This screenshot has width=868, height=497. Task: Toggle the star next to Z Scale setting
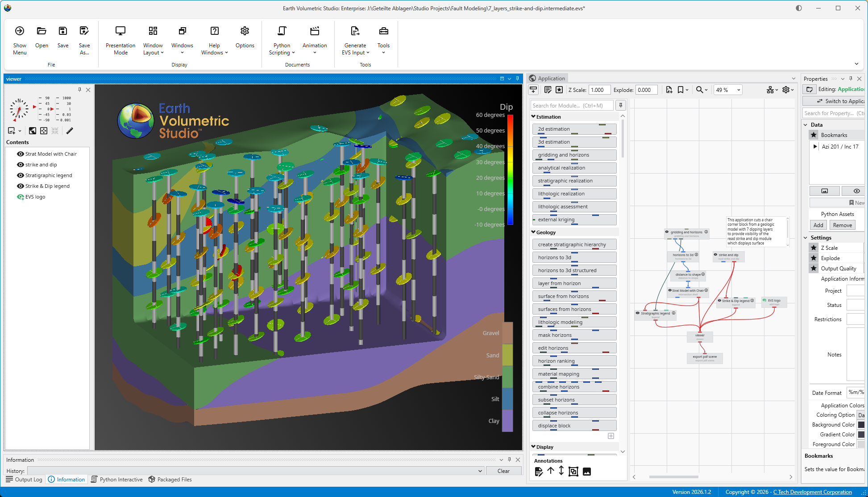tap(814, 248)
